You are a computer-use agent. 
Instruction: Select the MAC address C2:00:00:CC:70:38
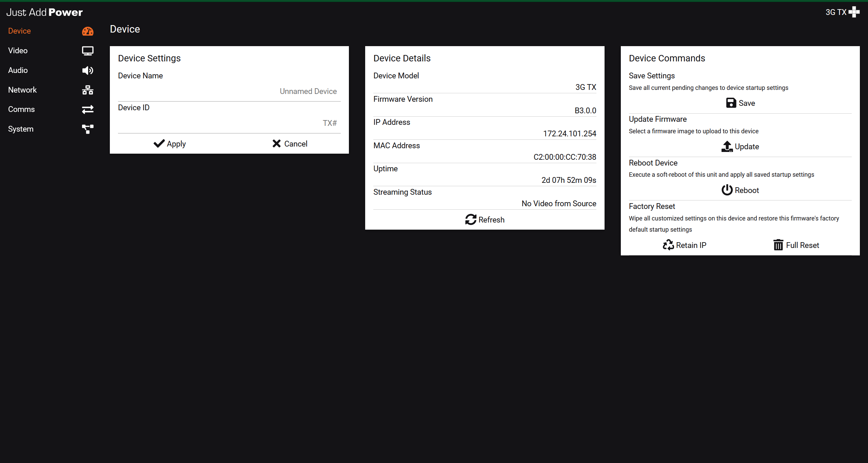(565, 157)
